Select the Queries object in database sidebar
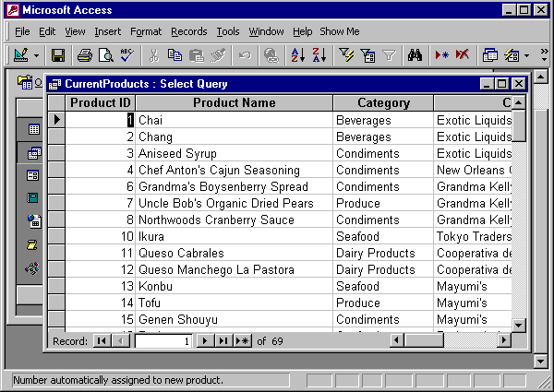 click(x=34, y=153)
